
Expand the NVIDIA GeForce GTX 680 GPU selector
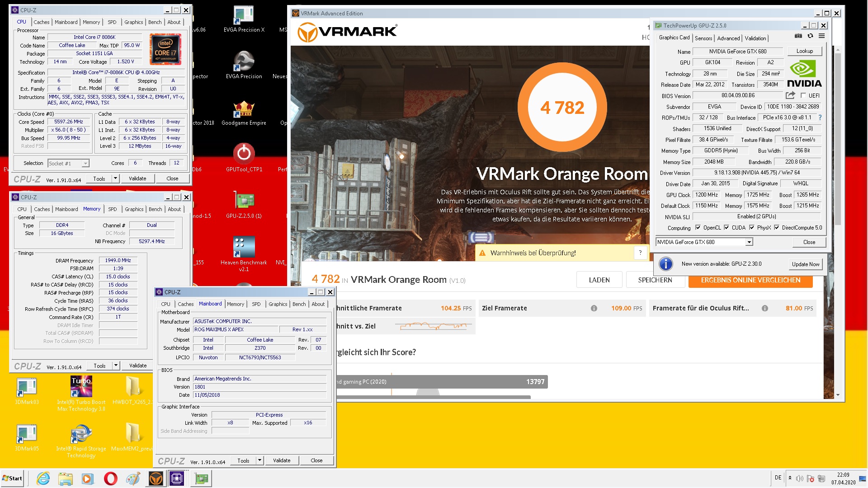tap(749, 242)
